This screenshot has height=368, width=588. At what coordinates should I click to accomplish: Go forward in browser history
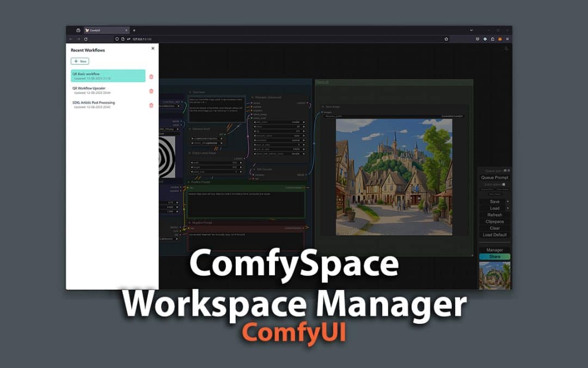point(78,39)
